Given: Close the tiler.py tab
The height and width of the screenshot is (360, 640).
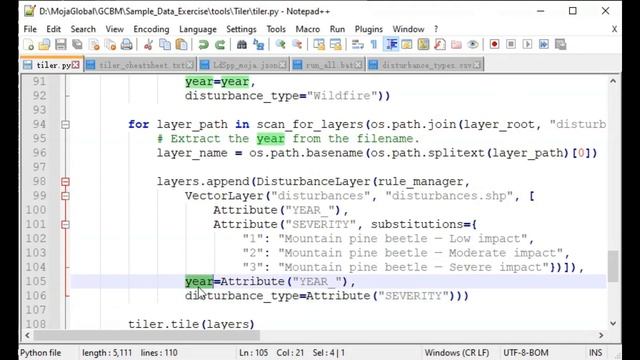Looking at the screenshot, I should point(76,65).
